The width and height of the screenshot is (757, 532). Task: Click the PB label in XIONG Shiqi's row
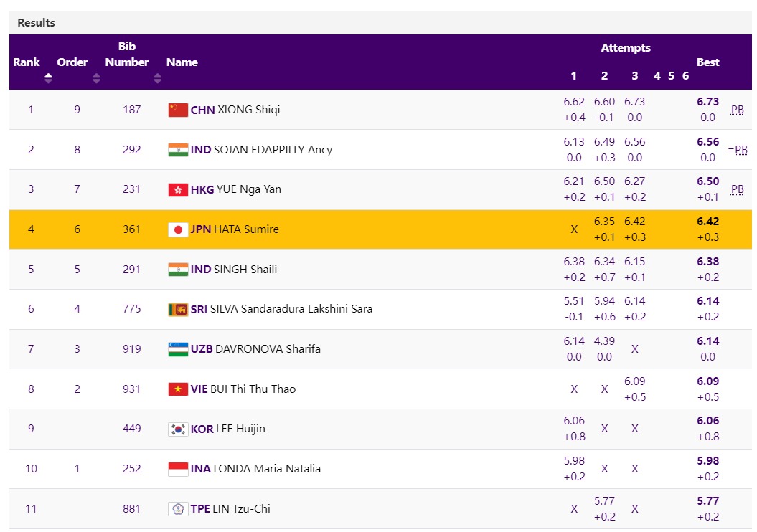tap(737, 110)
